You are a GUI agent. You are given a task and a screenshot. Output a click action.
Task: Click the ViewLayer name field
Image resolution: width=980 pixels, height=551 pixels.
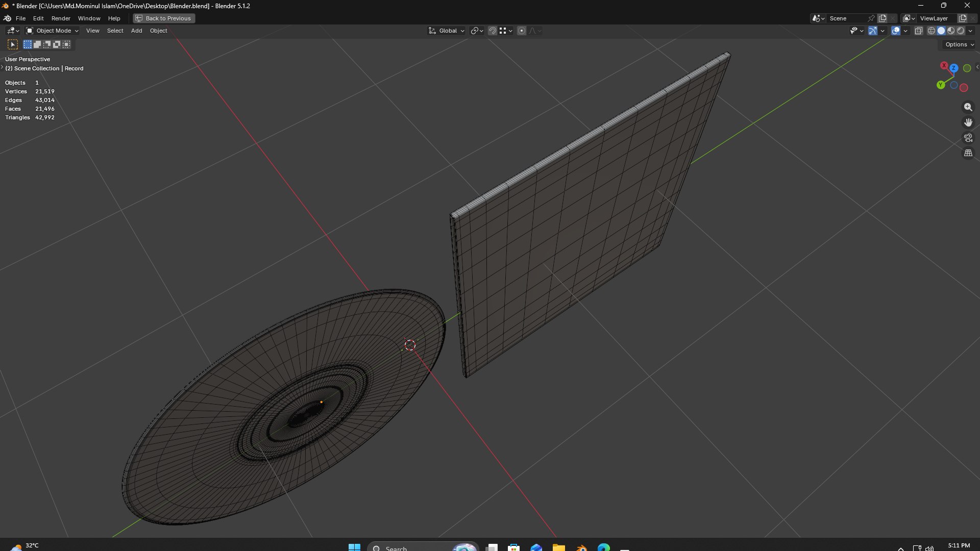tap(937, 18)
